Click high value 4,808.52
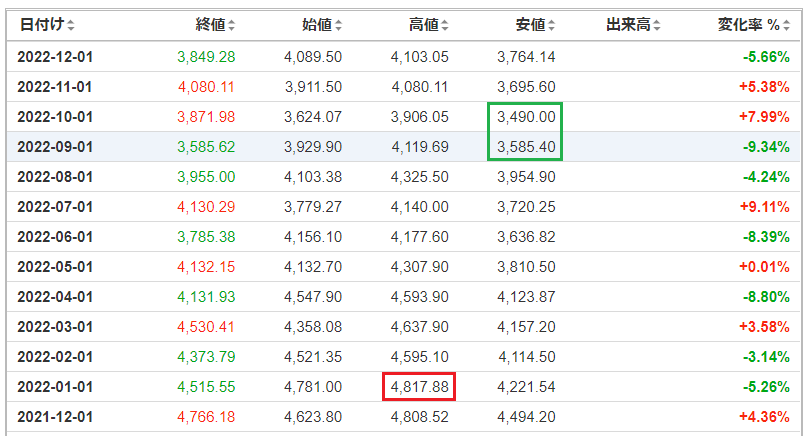The height and width of the screenshot is (436, 807). (x=419, y=416)
